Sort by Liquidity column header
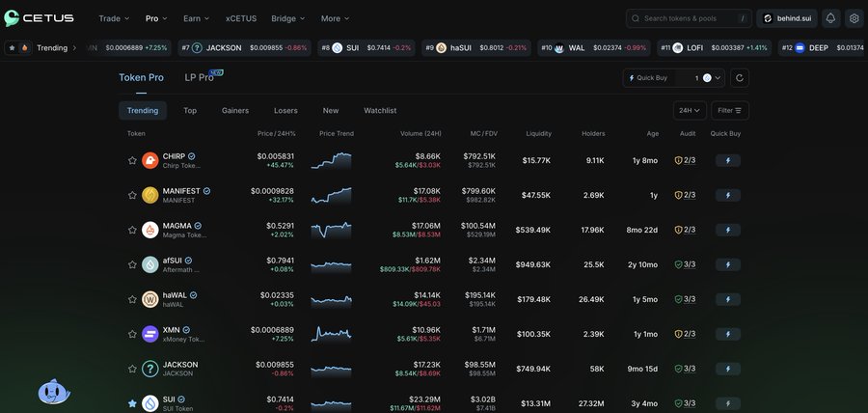Image resolution: width=868 pixels, height=413 pixels. coord(538,134)
